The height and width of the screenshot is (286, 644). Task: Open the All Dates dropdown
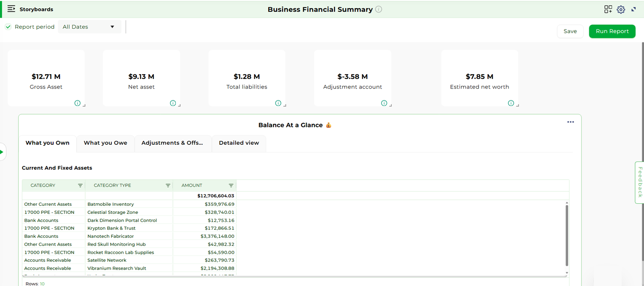pyautogui.click(x=89, y=27)
